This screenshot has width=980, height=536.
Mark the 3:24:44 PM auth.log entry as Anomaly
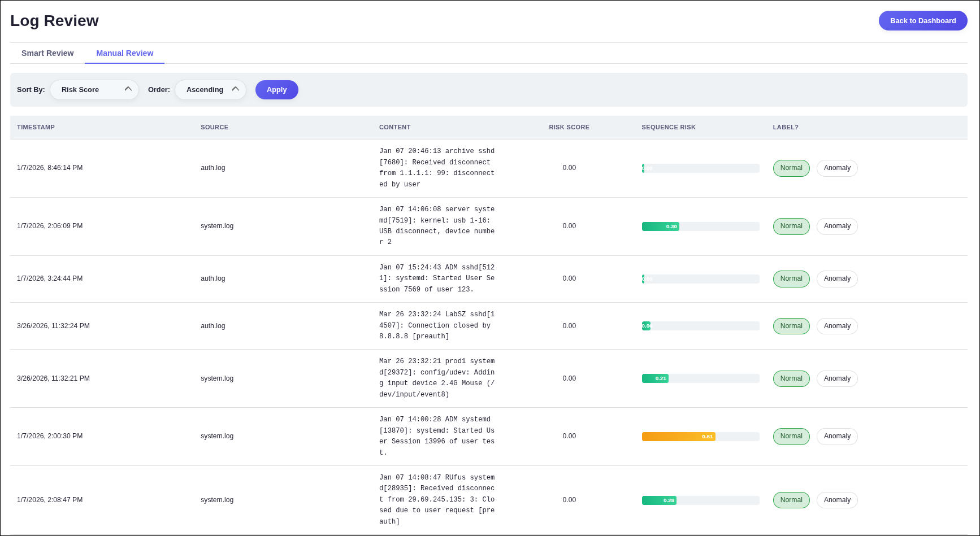click(x=837, y=279)
